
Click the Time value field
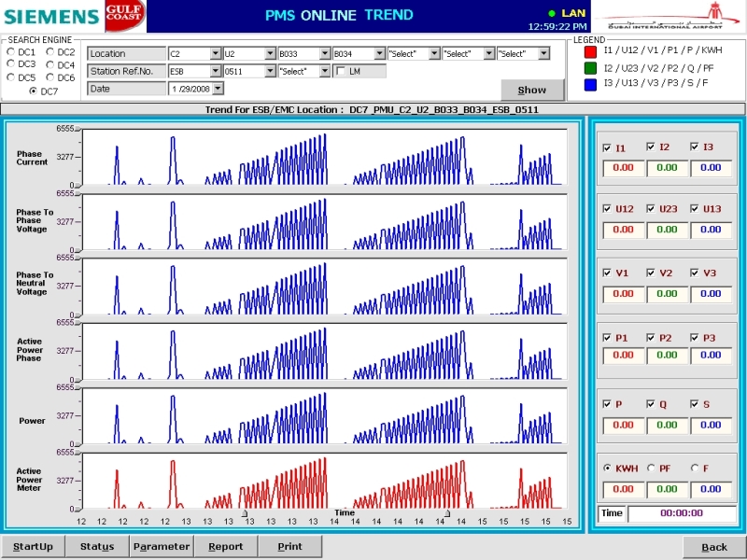(x=681, y=513)
